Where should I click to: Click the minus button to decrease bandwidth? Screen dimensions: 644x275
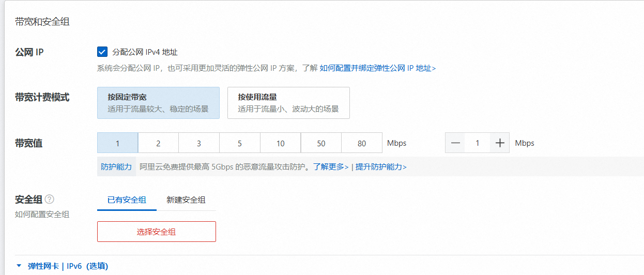[455, 143]
